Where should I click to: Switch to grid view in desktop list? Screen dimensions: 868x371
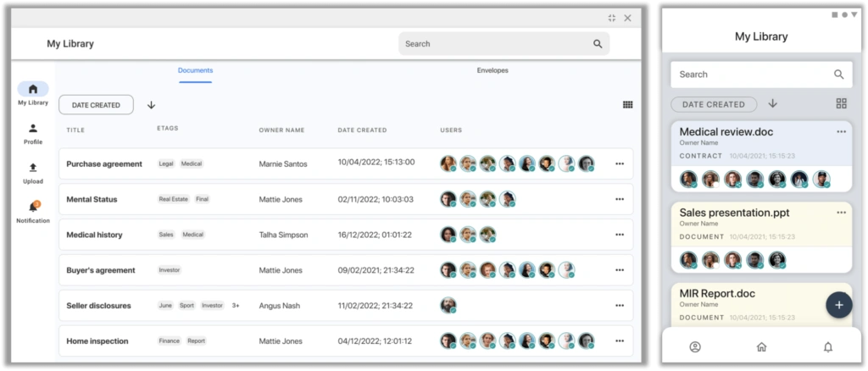(x=628, y=104)
